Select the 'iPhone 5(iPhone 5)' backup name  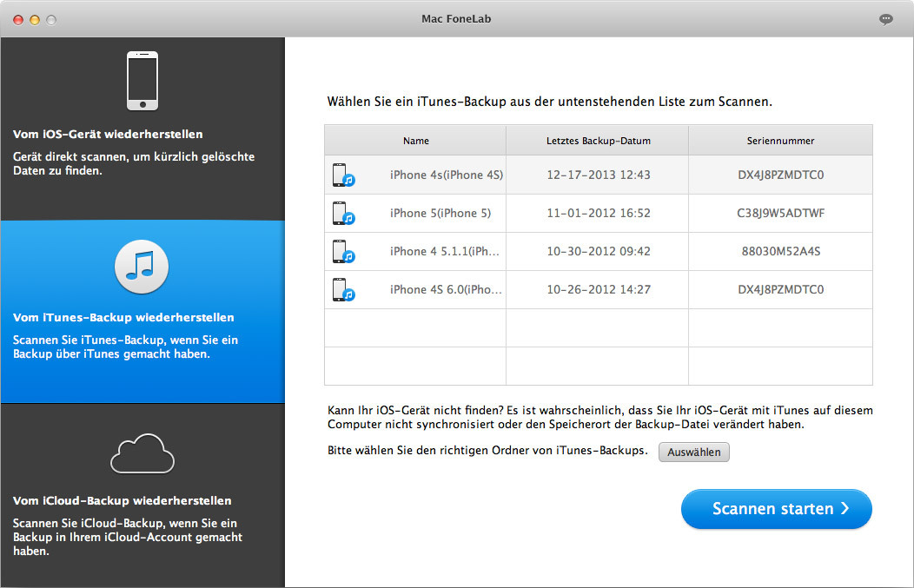click(440, 214)
